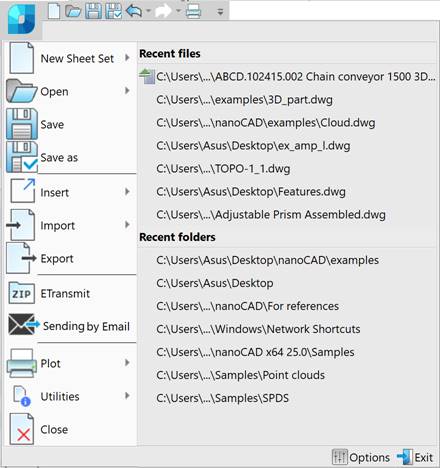Click the Options button label
Screen dimensions: 440x468
tap(370, 458)
